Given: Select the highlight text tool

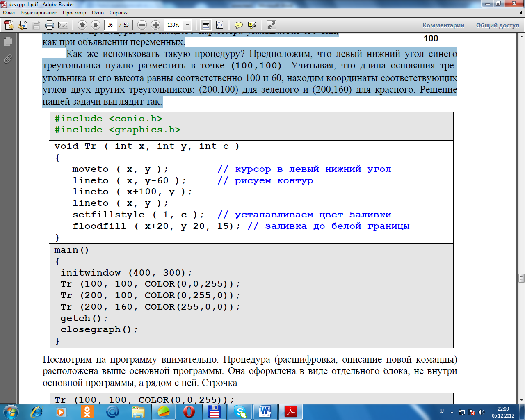Looking at the screenshot, I should pyautogui.click(x=252, y=25).
